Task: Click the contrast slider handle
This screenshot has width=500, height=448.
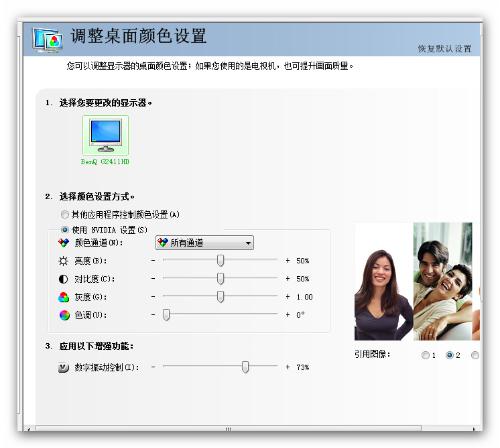Action: pos(220,278)
